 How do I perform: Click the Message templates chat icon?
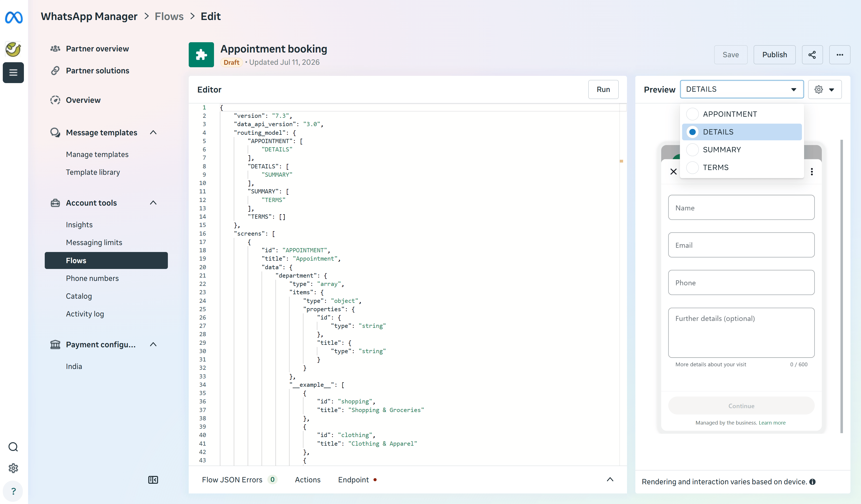[55, 132]
